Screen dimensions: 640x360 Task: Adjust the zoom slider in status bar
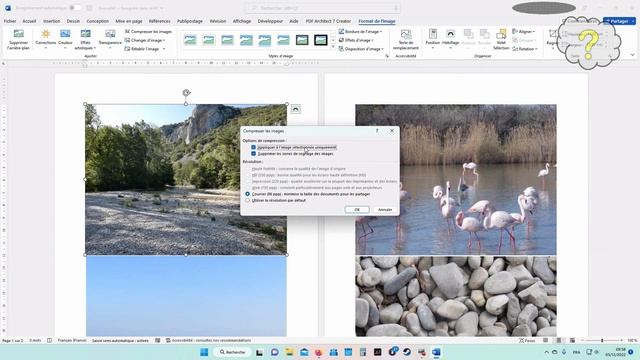click(x=602, y=340)
